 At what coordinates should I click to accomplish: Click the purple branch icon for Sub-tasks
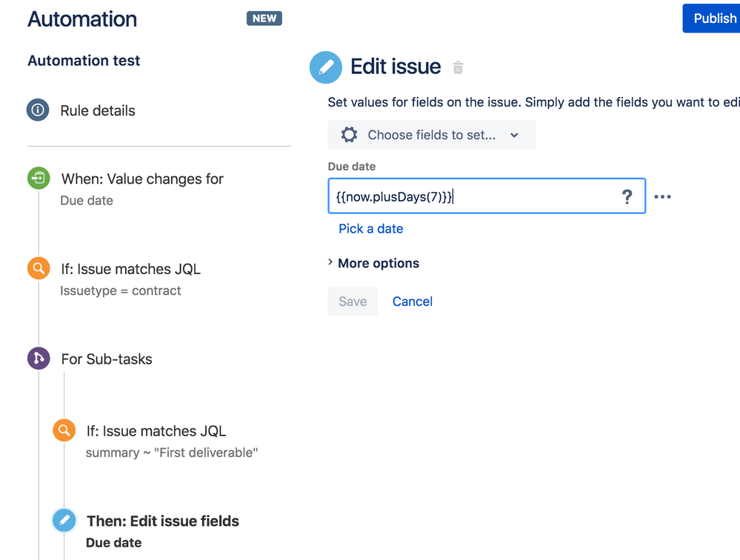[39, 359]
